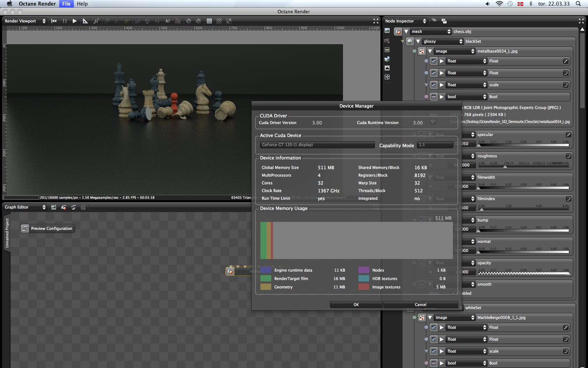This screenshot has height=368, width=588.
Task: Maximize the Render Viewport panel
Action: tap(376, 21)
